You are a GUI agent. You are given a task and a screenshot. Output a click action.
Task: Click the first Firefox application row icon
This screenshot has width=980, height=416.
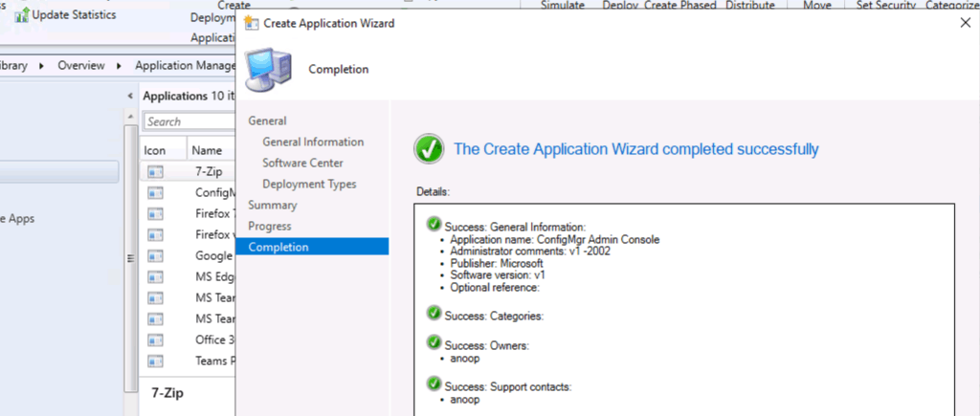155,213
